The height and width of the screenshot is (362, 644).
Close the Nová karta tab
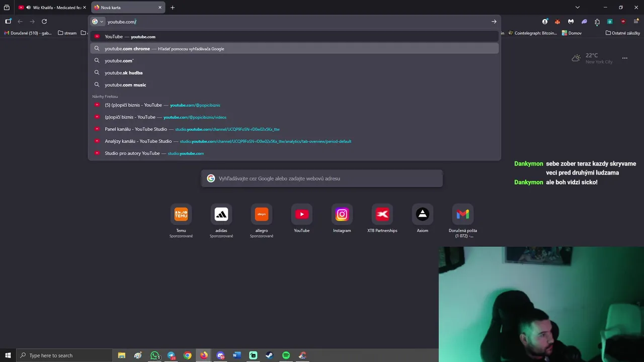[x=160, y=8]
